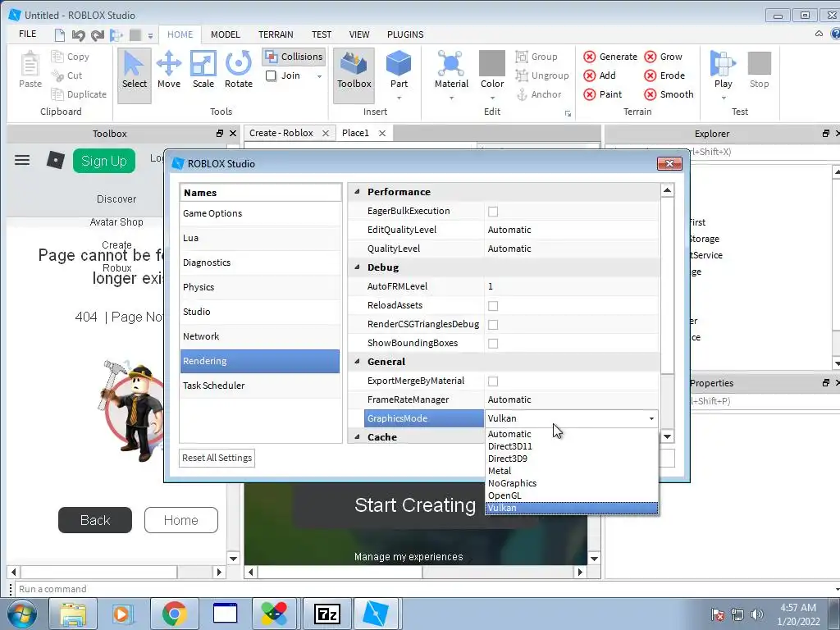This screenshot has height=630, width=840.
Task: Toggle the Collisions option
Action: [x=294, y=57]
